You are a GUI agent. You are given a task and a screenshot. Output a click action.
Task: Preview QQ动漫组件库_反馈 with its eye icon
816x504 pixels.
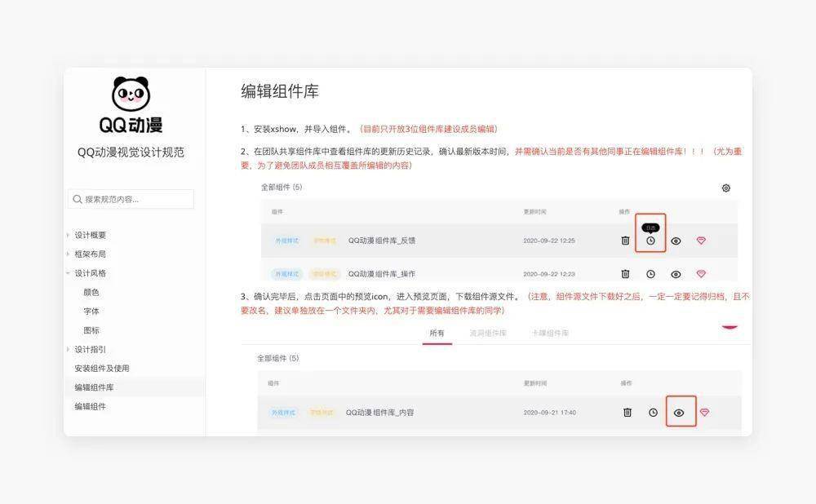click(676, 241)
